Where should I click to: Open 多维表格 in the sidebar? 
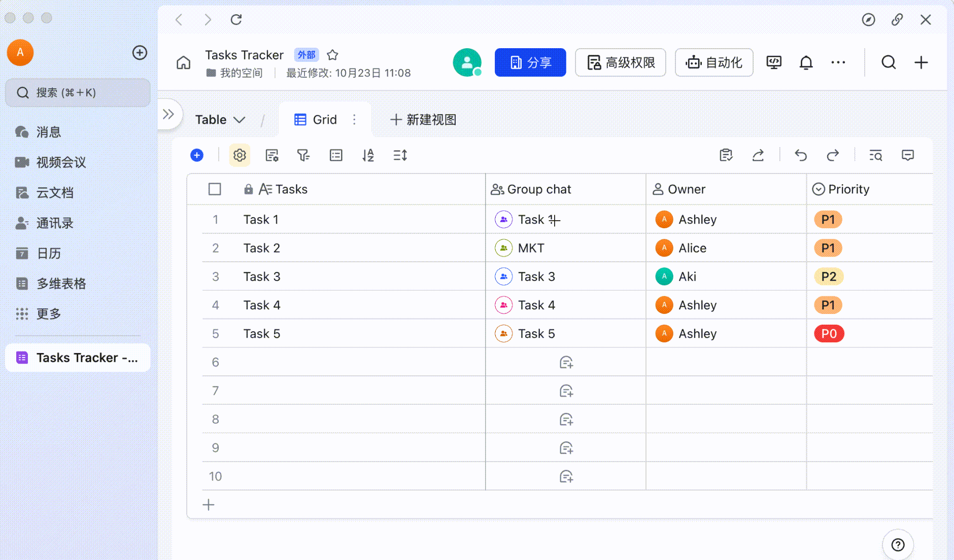click(61, 284)
